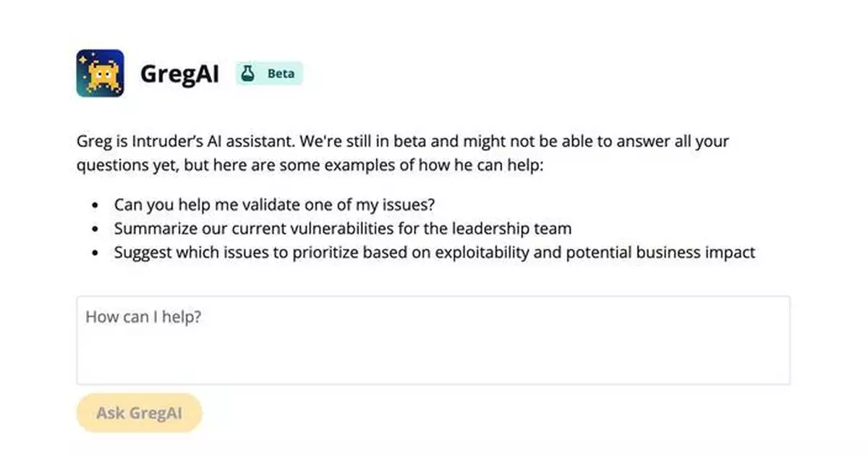This screenshot has height=455, width=868.
Task: Click the Intruder's AI assistant description text
Action: pyautogui.click(x=403, y=153)
